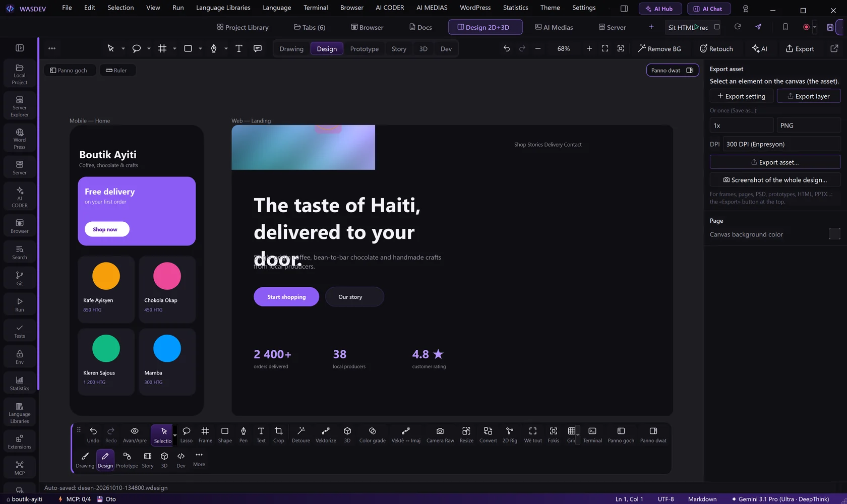
Task: Open Color grade tool
Action: click(372, 434)
